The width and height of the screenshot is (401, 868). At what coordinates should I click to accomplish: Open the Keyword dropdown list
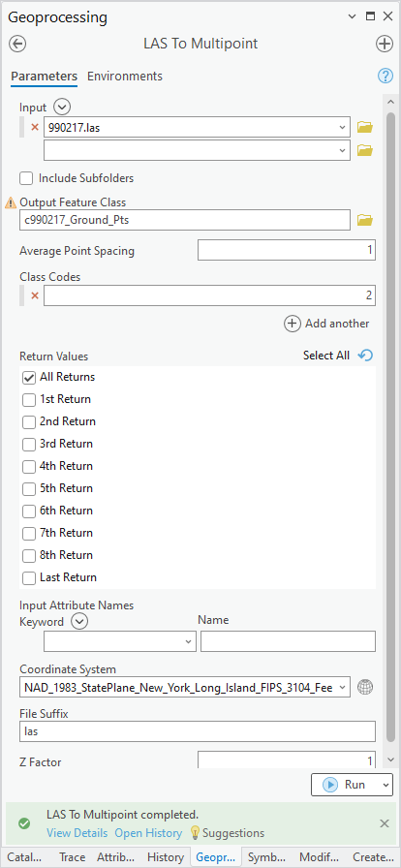120,641
